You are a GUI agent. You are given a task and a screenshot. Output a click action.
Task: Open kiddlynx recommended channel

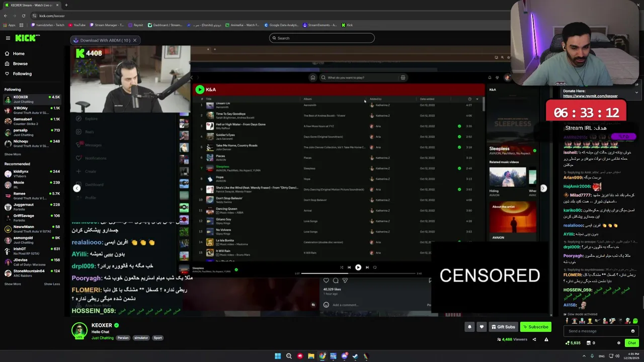[x=32, y=173]
